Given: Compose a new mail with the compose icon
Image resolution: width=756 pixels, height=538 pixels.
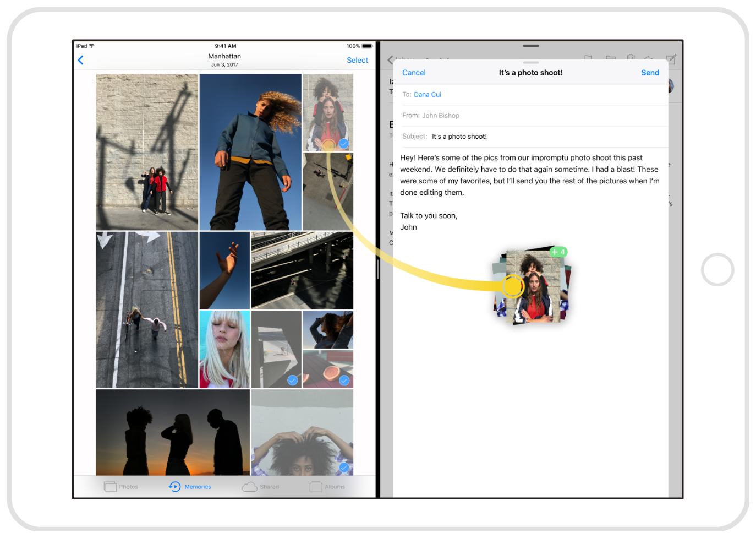Looking at the screenshot, I should 671,59.
